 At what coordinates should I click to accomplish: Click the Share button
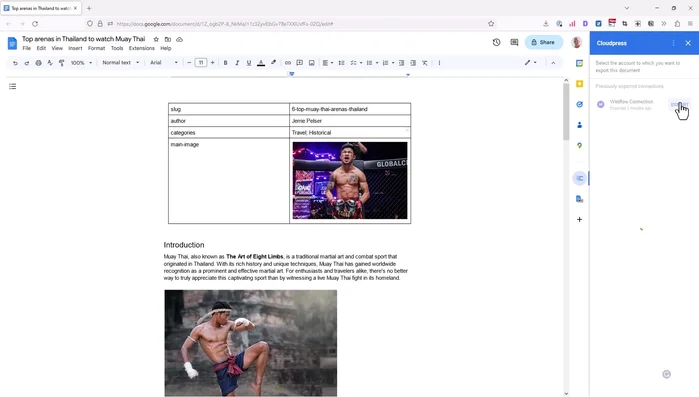pos(543,42)
